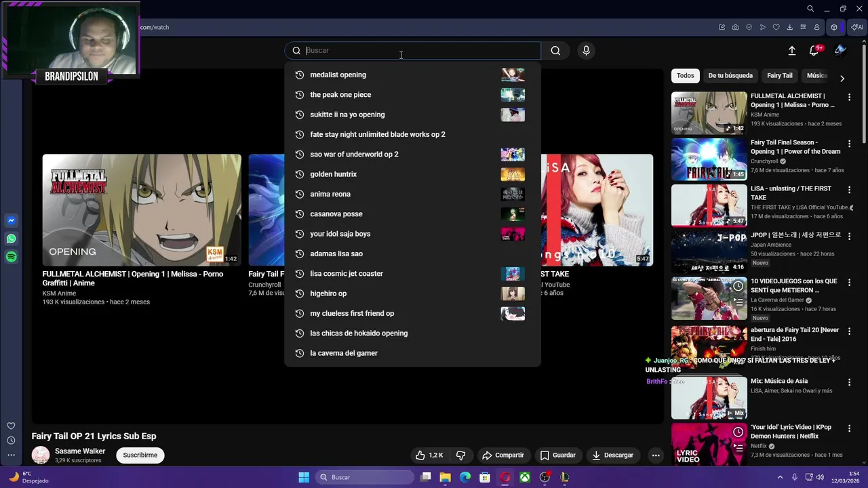
Task: Focus the YouTube Buscar search field
Action: coord(414,50)
